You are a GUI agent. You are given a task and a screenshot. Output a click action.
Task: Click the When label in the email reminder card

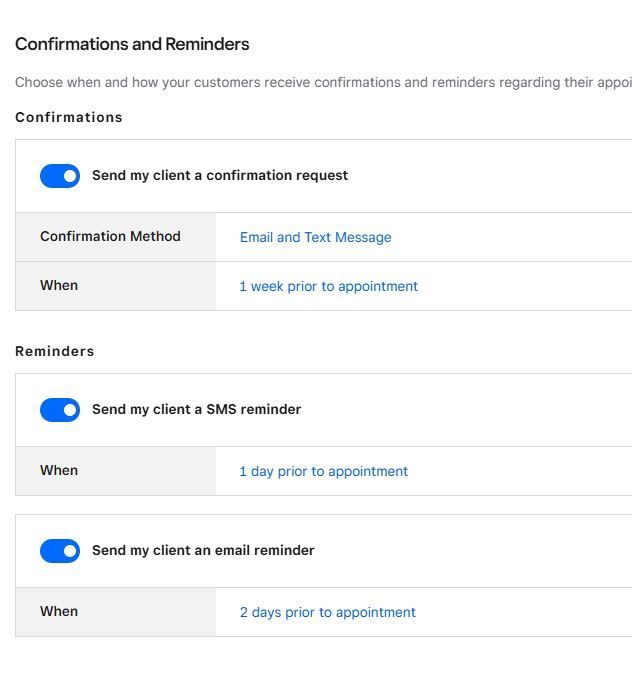(59, 612)
